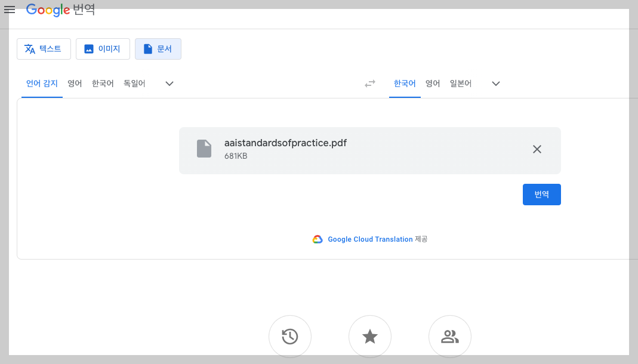The width and height of the screenshot is (638, 364).
Task: Switch to 텍스트 translation mode
Action: 44,49
